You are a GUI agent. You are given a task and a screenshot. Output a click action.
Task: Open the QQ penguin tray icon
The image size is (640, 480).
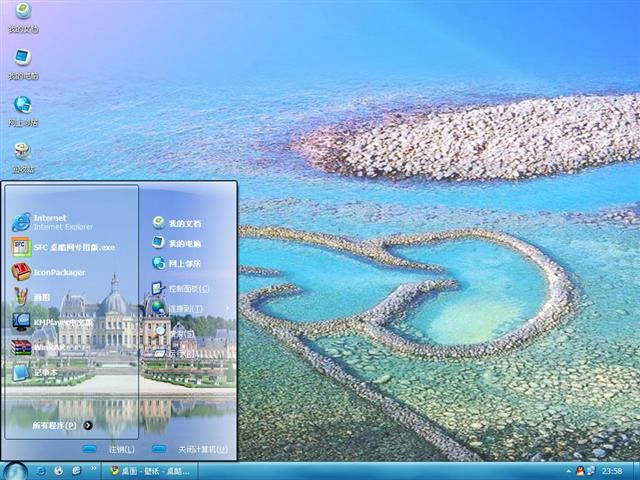coord(580,471)
